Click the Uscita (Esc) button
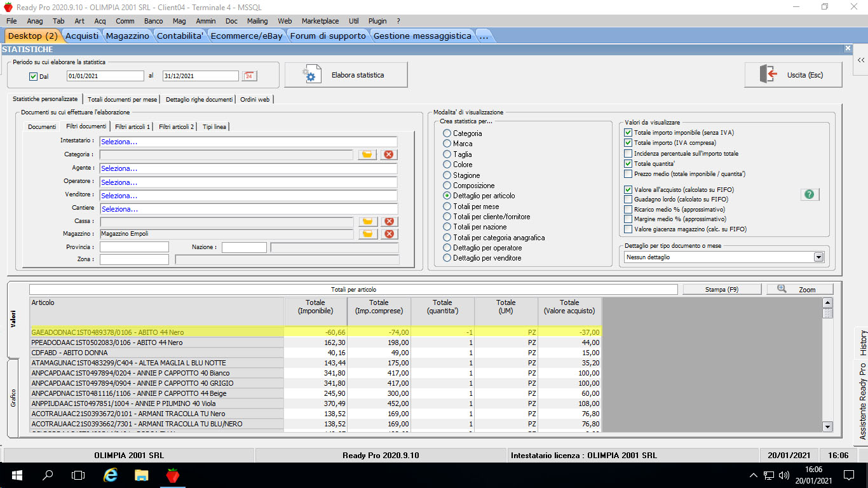This screenshot has height=488, width=868. click(x=794, y=75)
